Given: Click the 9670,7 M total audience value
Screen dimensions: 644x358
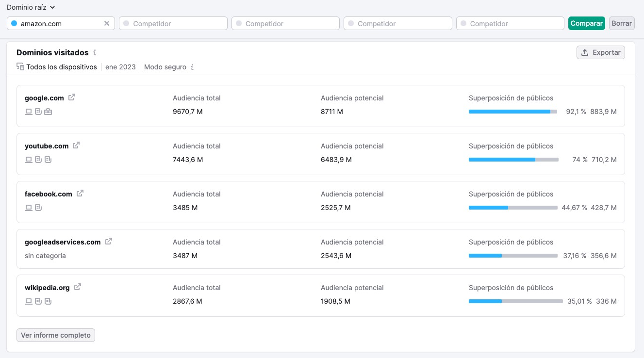Looking at the screenshot, I should click(x=188, y=112).
